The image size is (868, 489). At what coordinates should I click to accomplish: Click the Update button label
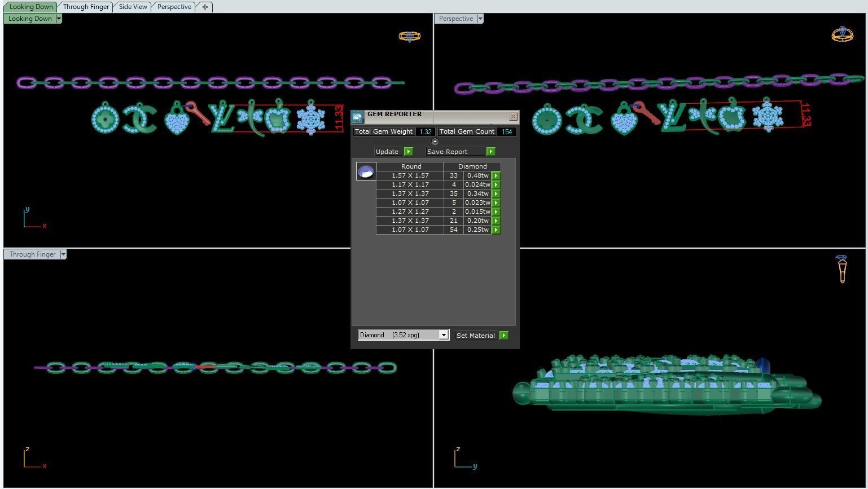387,152
